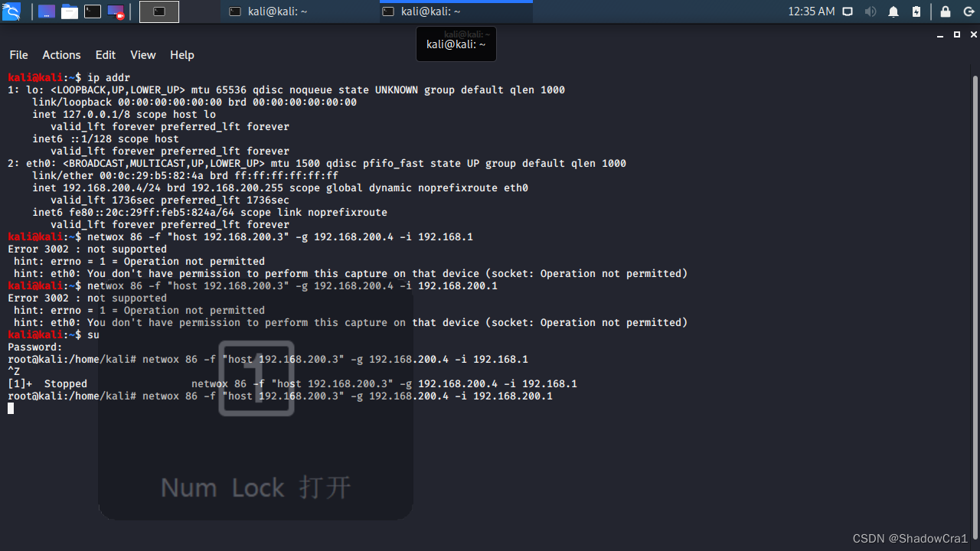Maximize the terminal window
This screenshot has height=551, width=980.
957,35
